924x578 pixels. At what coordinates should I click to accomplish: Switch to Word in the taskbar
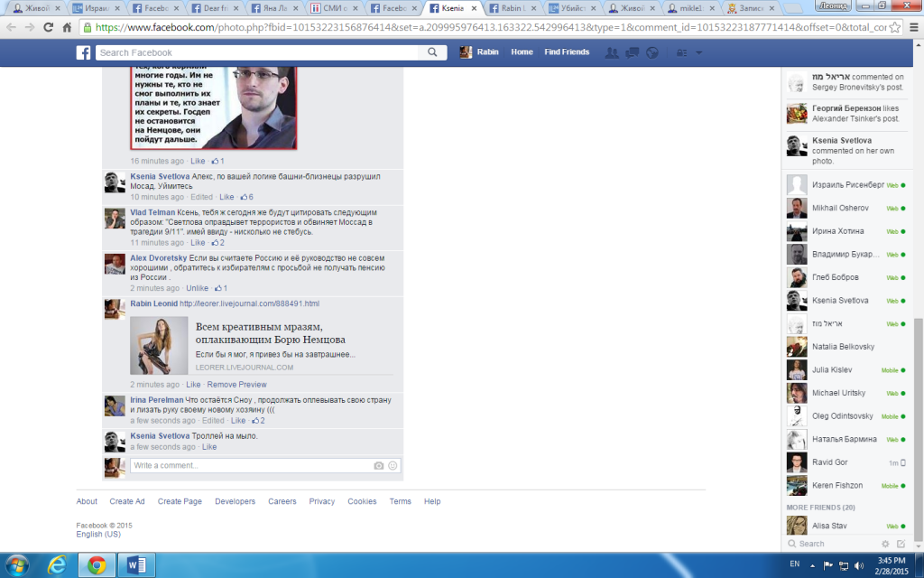pyautogui.click(x=136, y=565)
